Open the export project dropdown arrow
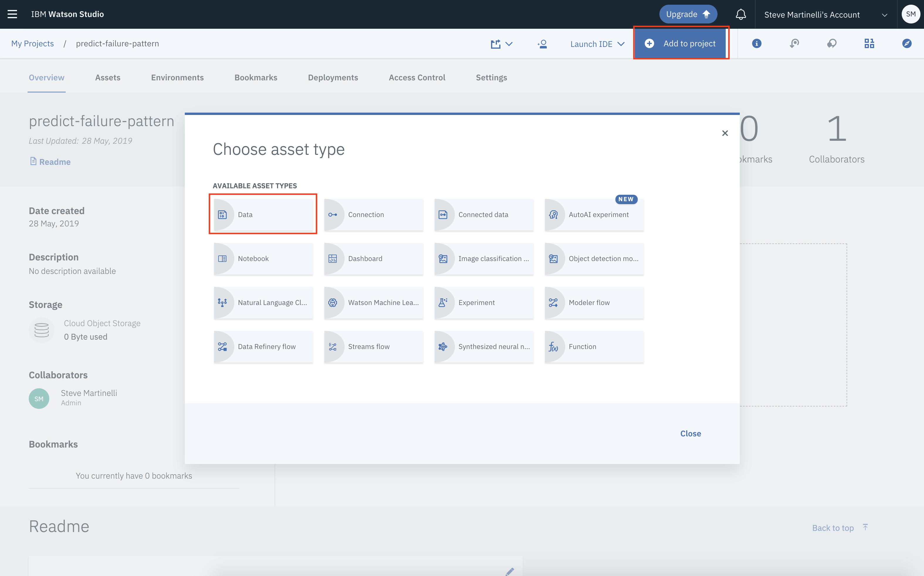924x576 pixels. click(x=509, y=44)
